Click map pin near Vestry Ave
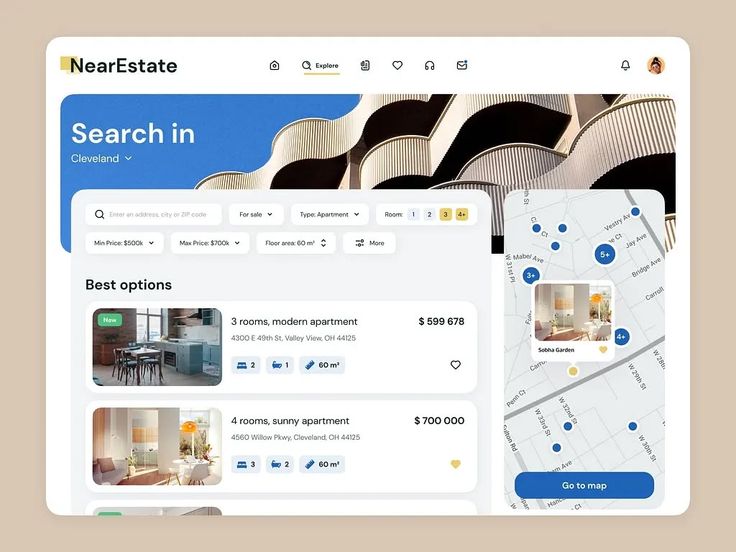Viewport: 736px width, 552px height. click(635, 212)
